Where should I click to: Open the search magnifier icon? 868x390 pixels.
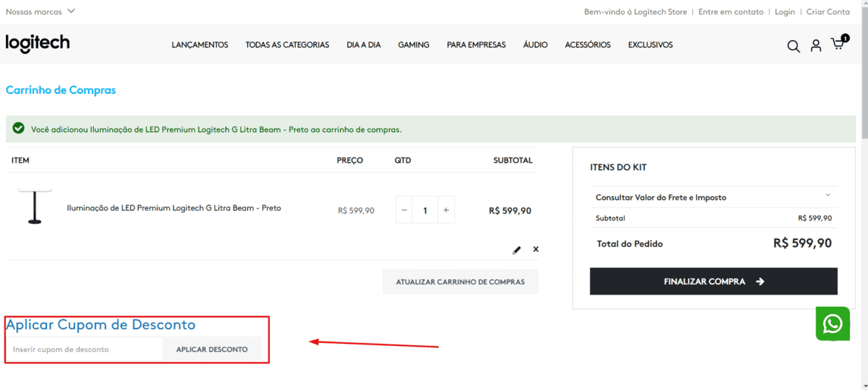[x=793, y=46]
